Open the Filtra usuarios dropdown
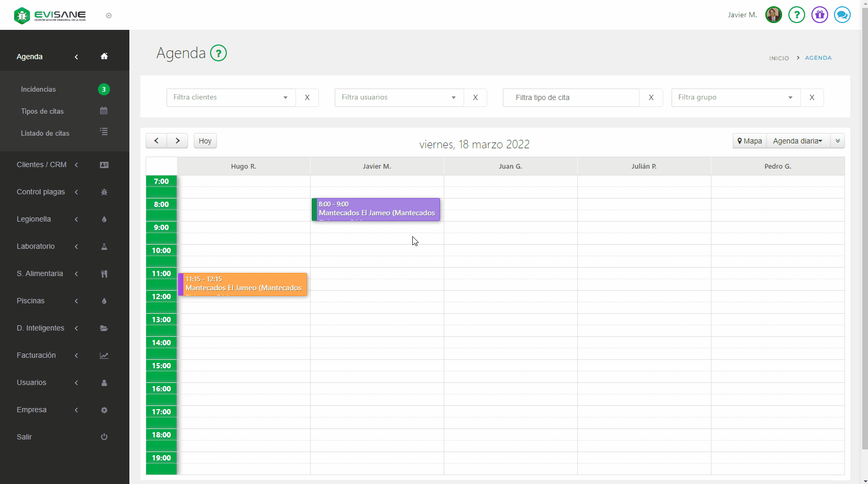 click(399, 97)
